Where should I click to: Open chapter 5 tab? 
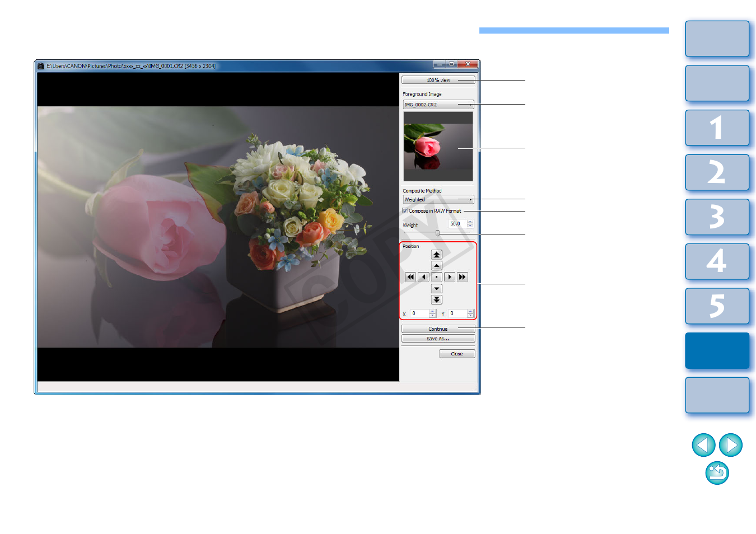click(717, 306)
